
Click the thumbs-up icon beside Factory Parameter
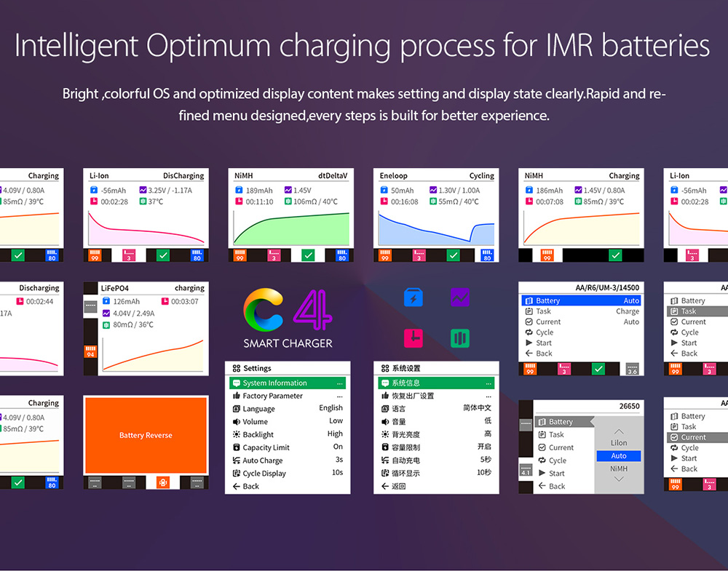pos(237,396)
